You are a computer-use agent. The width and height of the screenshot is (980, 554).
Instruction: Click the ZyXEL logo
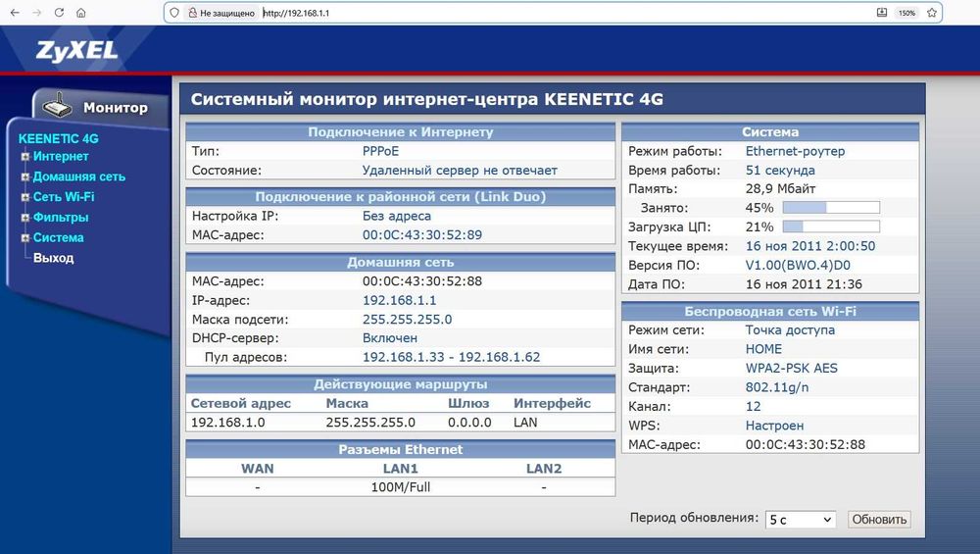(x=76, y=51)
